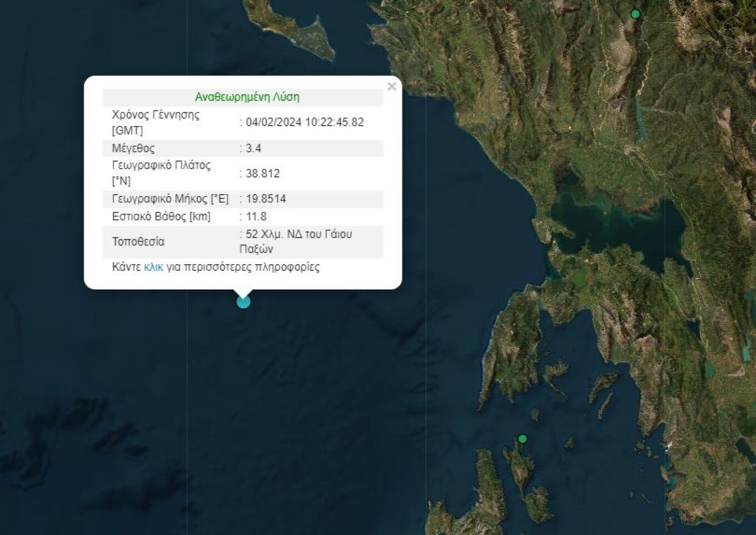
Task: Click the 'Χρόνος Γέννησης' label
Action: pyautogui.click(x=156, y=115)
